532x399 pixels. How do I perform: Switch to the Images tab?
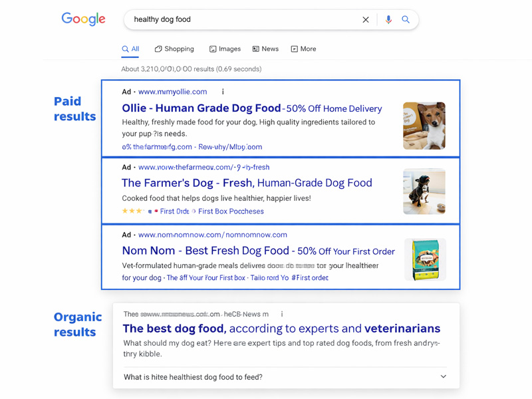click(225, 49)
